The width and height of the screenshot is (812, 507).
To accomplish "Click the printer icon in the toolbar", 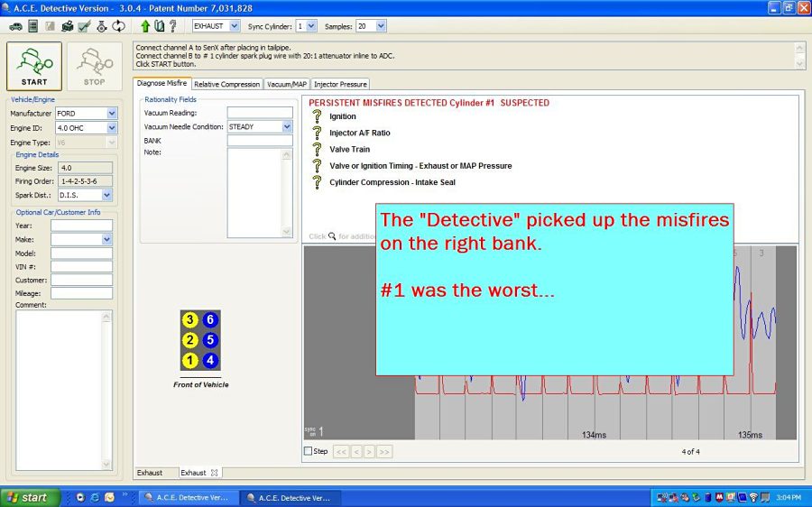I will (x=67, y=26).
